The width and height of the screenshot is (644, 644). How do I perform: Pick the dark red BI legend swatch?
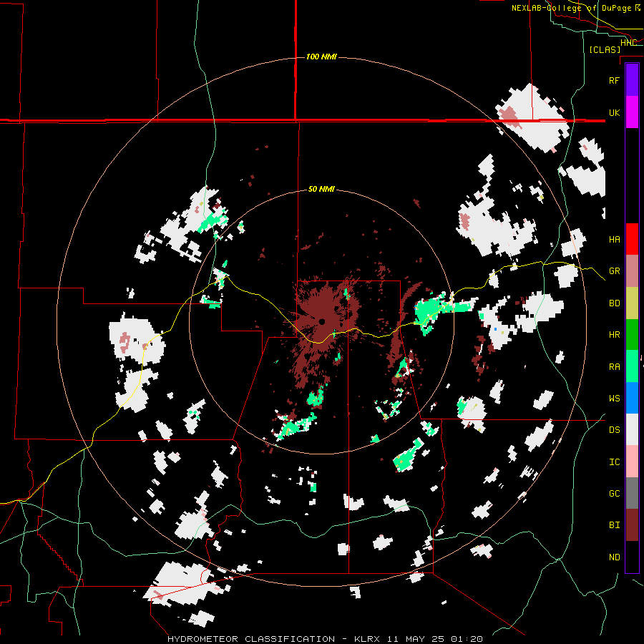632,525
